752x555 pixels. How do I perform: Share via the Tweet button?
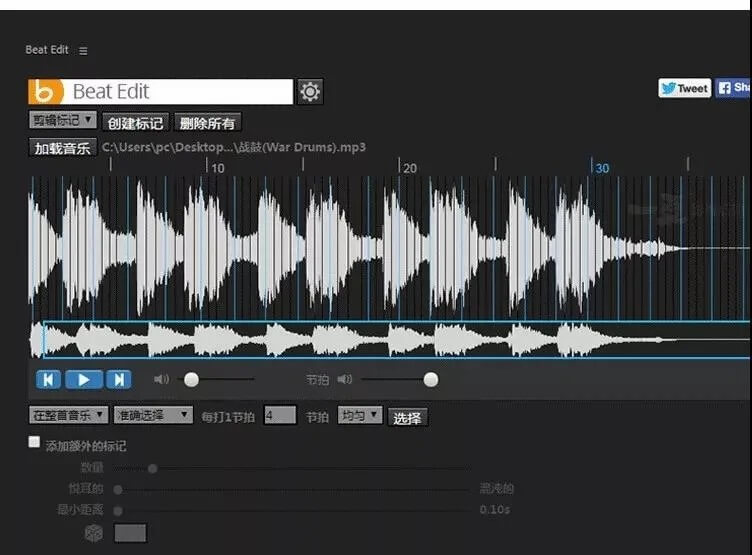[x=684, y=88]
